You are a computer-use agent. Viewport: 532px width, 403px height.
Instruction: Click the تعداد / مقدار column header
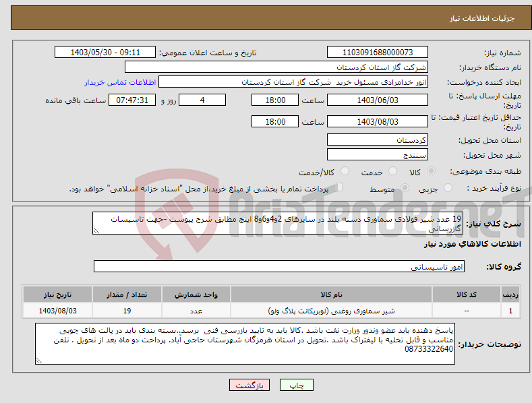[127, 294]
